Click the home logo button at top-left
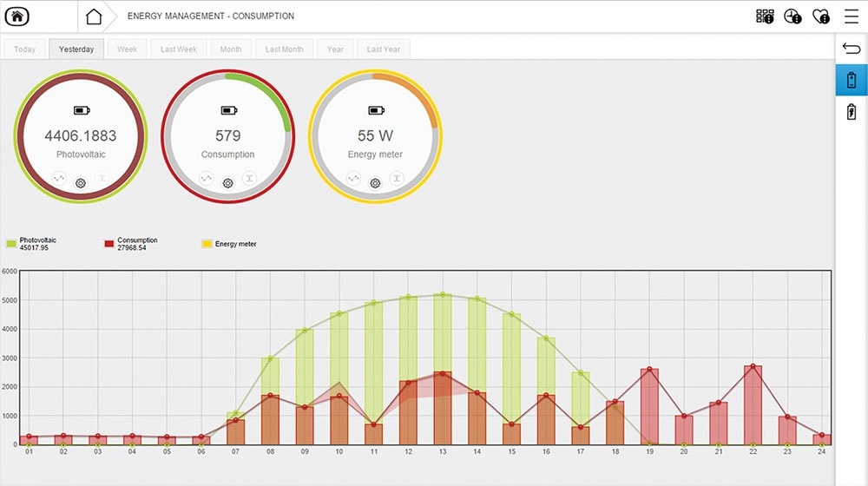This screenshot has width=868, height=486. click(x=16, y=16)
